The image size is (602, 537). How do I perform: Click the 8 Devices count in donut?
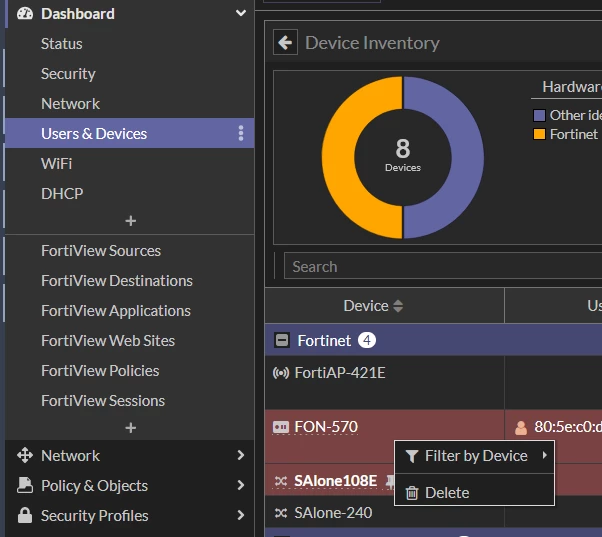pos(403,155)
